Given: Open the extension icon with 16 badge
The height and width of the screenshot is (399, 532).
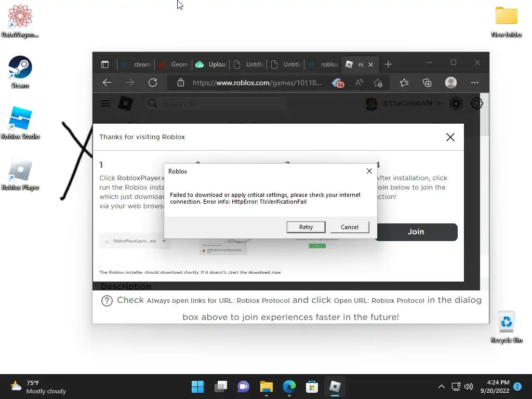Looking at the screenshot, I should 338,83.
